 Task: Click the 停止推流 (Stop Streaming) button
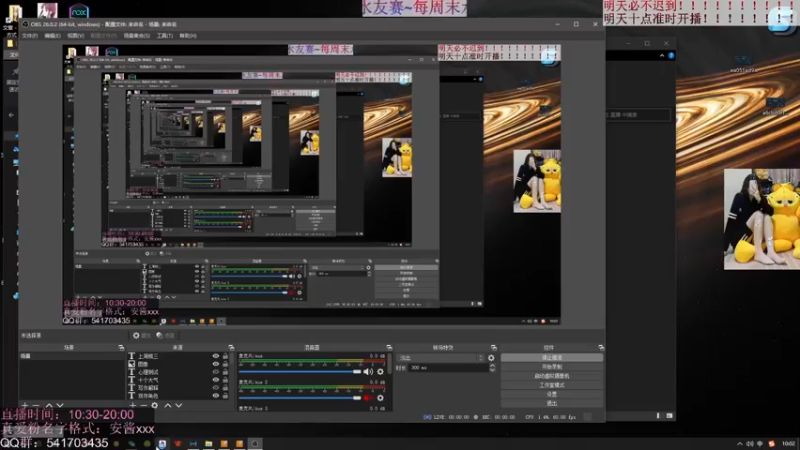tap(551, 357)
